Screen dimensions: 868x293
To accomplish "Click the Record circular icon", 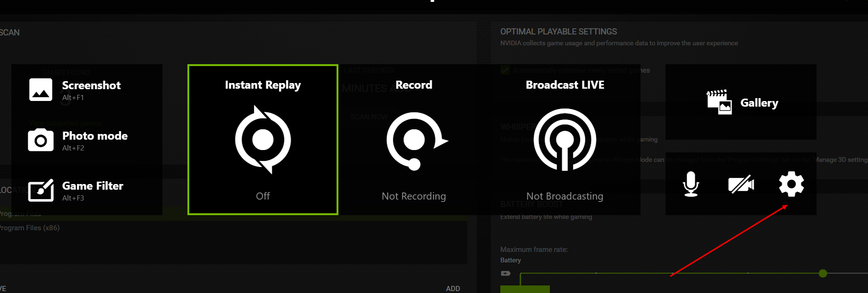I will pos(417,141).
